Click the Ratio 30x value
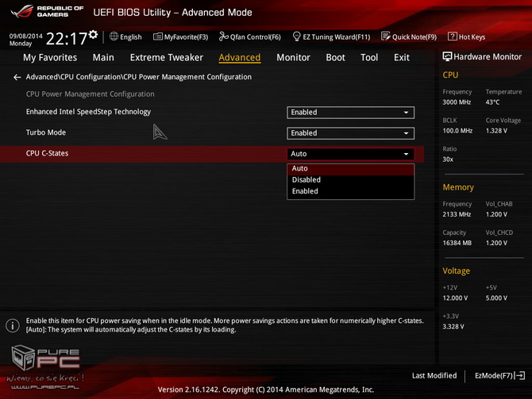 tap(448, 159)
